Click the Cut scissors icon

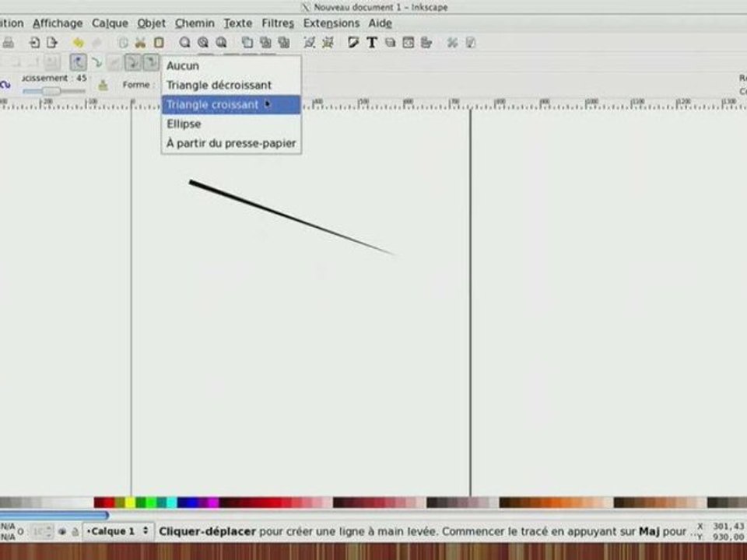(141, 43)
